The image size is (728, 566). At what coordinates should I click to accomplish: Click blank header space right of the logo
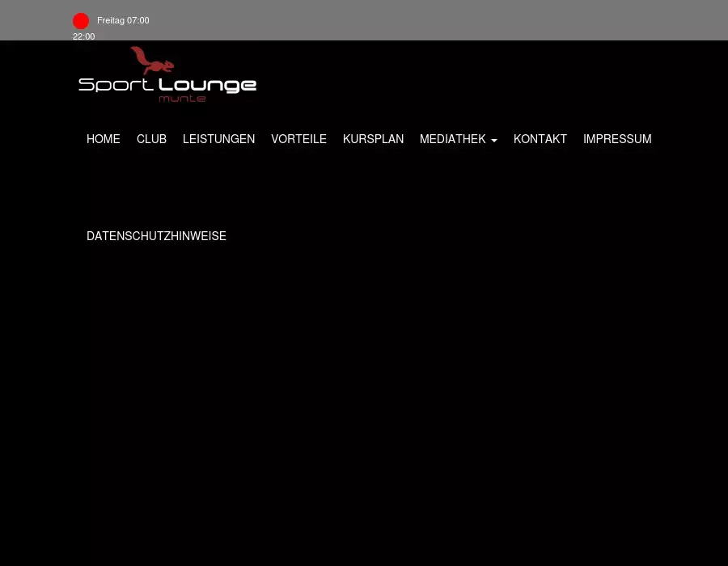tap(485, 77)
